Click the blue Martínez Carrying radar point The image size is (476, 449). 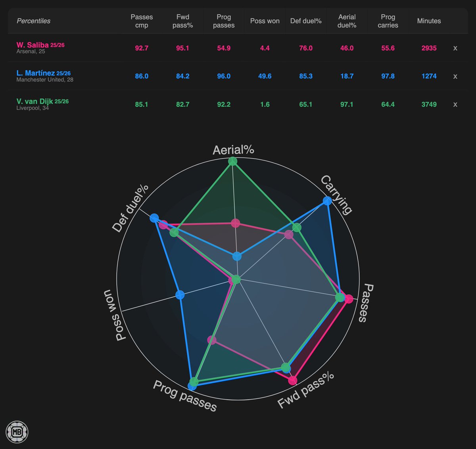coord(327,201)
